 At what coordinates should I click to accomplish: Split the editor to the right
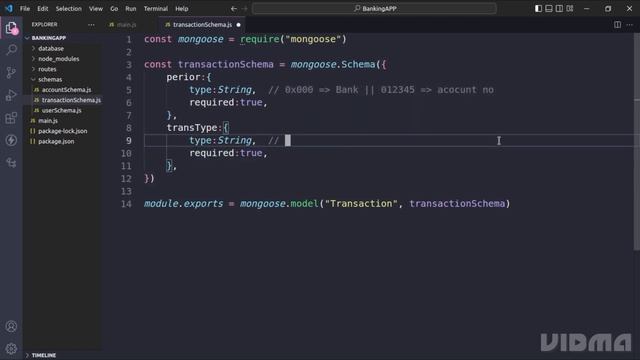618,24
